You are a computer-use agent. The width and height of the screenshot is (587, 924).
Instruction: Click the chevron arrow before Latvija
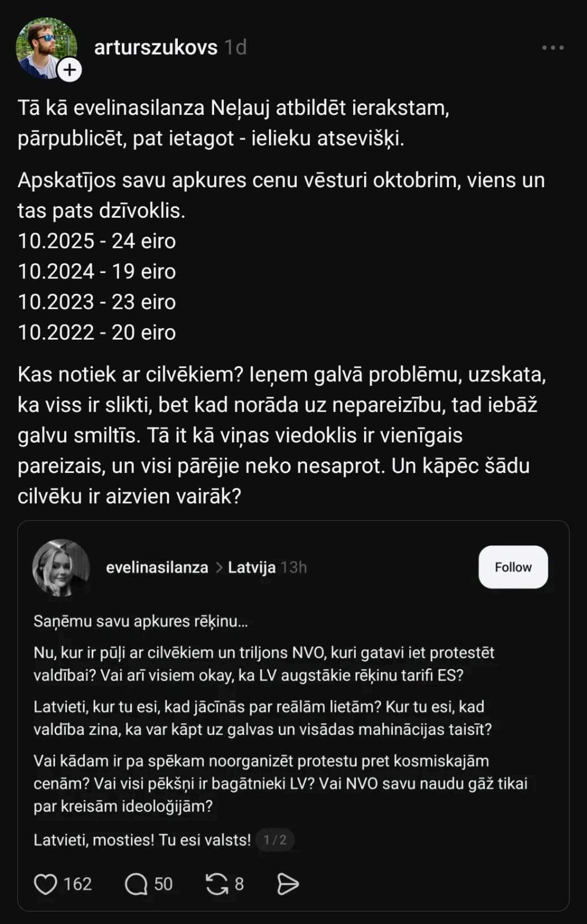coord(219,568)
